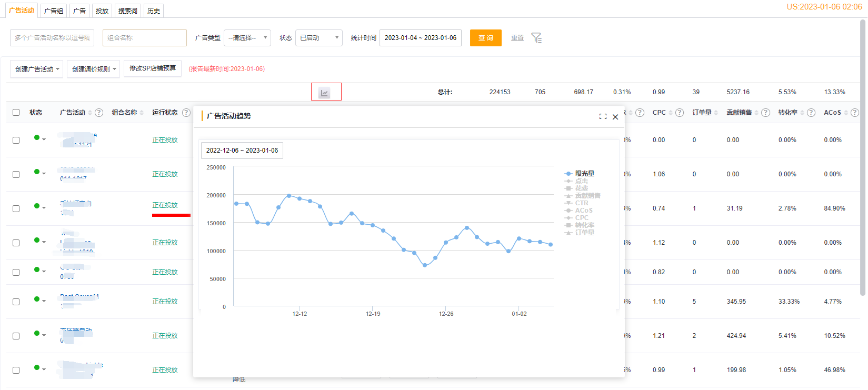
Task: Click 修改SP店铺预算 button
Action: click(x=153, y=68)
